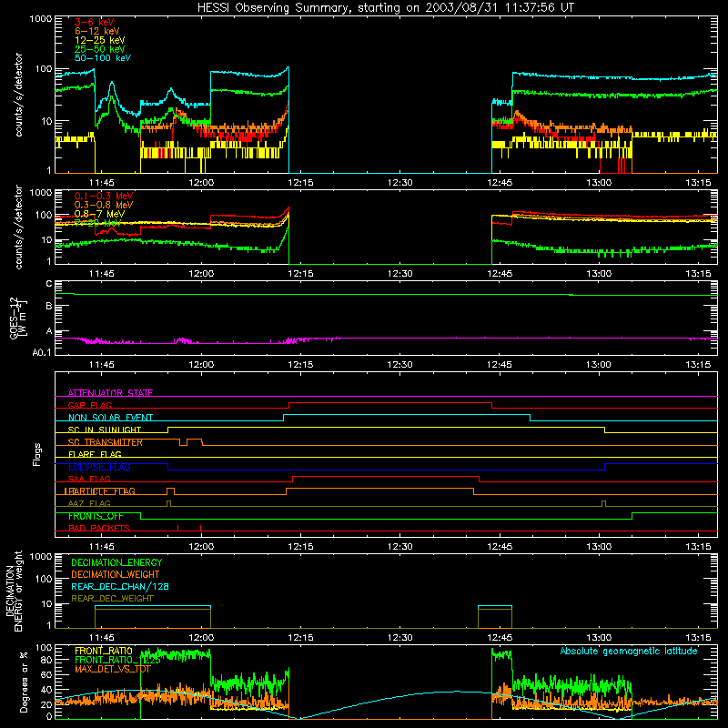Click the DECIMATION_ENERGY legend label
The width and height of the screenshot is (728, 728).
pyautogui.click(x=116, y=562)
